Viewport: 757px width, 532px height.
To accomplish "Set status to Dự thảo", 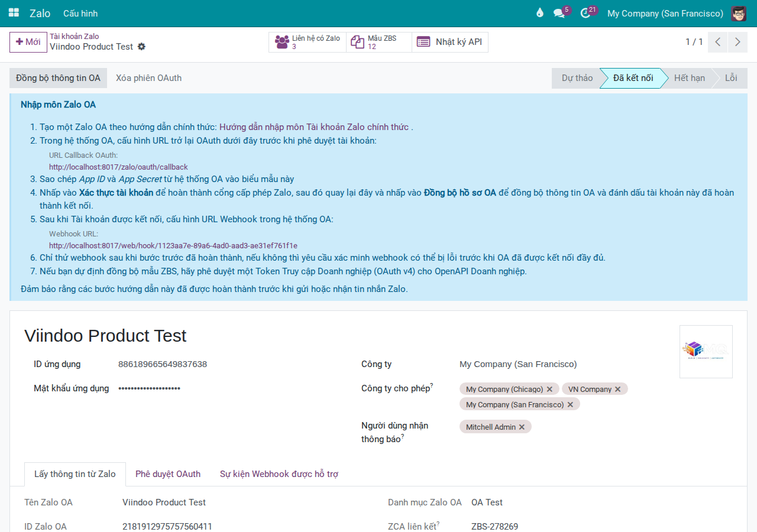I will (577, 78).
